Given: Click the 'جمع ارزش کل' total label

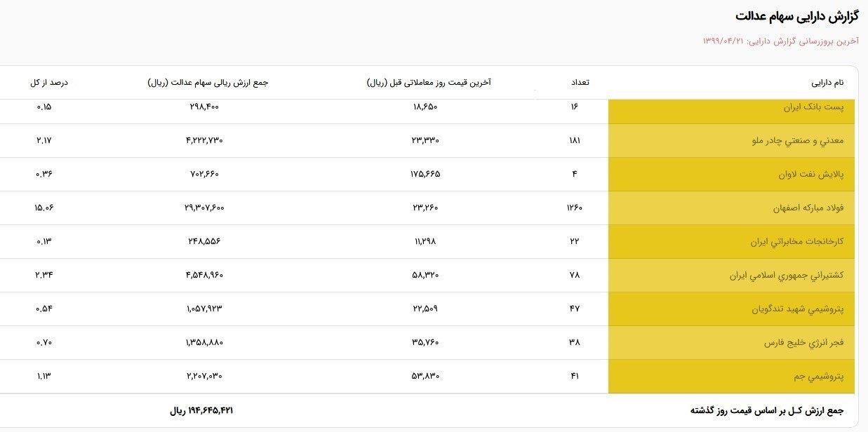Looking at the screenshot, I should [767, 410].
